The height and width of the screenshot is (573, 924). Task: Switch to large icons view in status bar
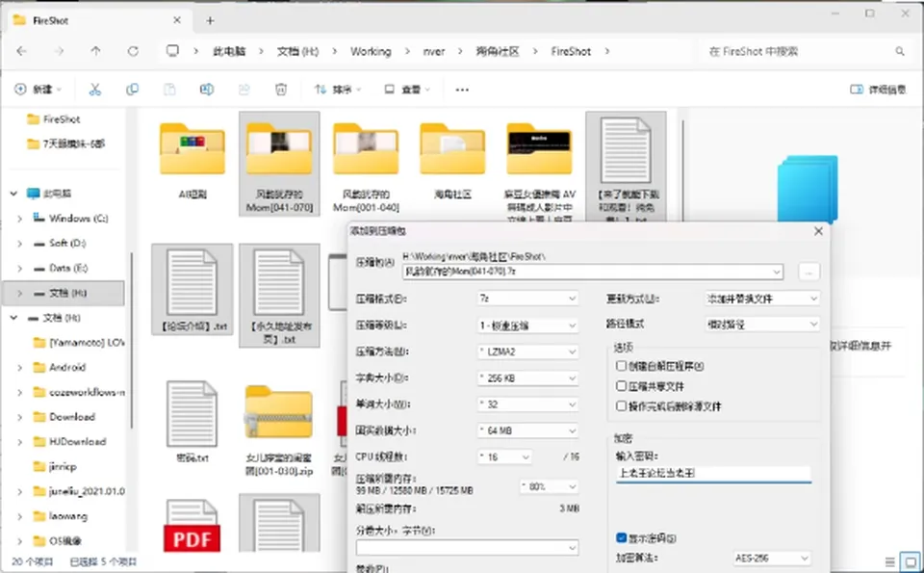(x=911, y=561)
